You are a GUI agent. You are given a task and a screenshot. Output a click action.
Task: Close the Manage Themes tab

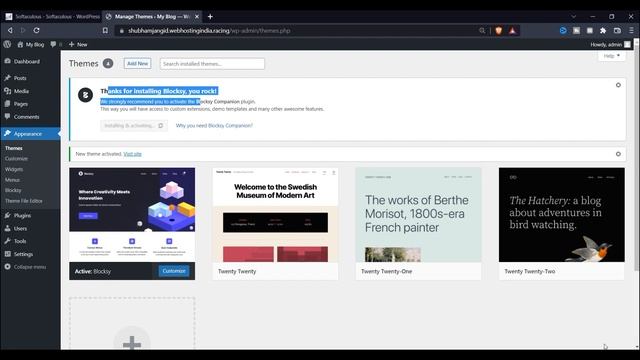(x=197, y=17)
